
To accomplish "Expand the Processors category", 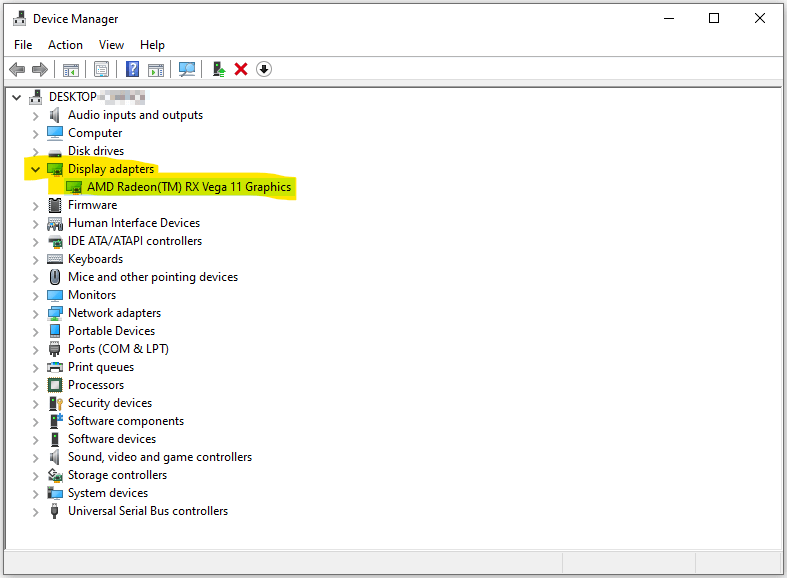I will click(35, 386).
